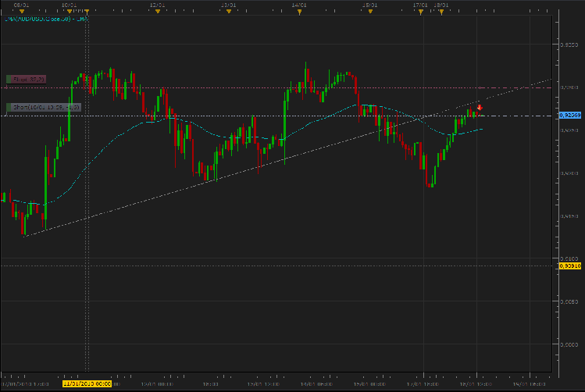Click the green handle on the Short label
The width and height of the screenshot is (585, 392).
9,108
